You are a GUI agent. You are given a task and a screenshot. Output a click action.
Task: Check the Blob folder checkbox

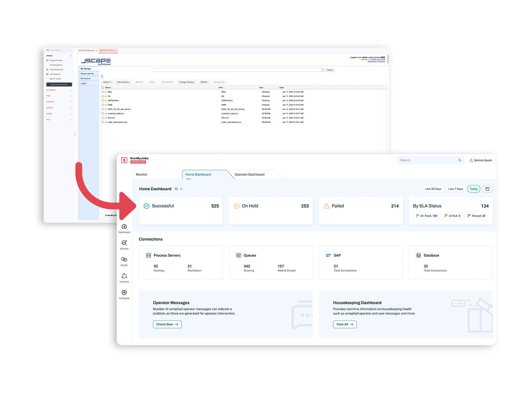tap(103, 92)
